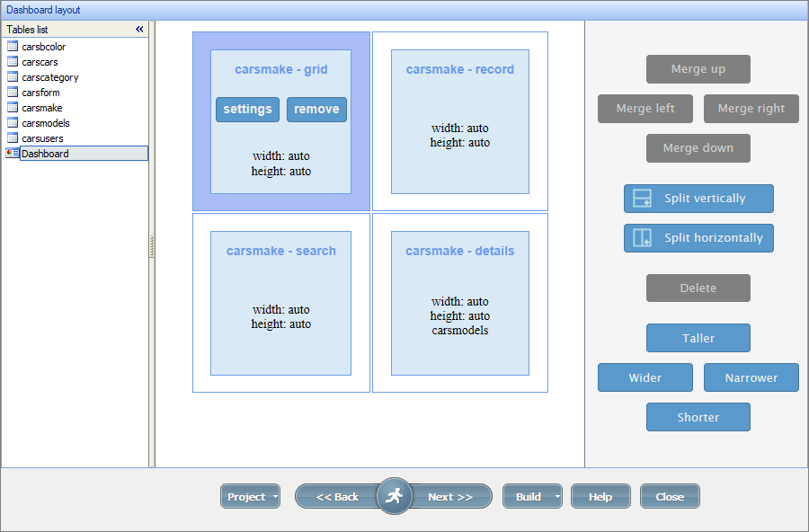Click the Dashboard chart icon in Tables list

click(13, 154)
